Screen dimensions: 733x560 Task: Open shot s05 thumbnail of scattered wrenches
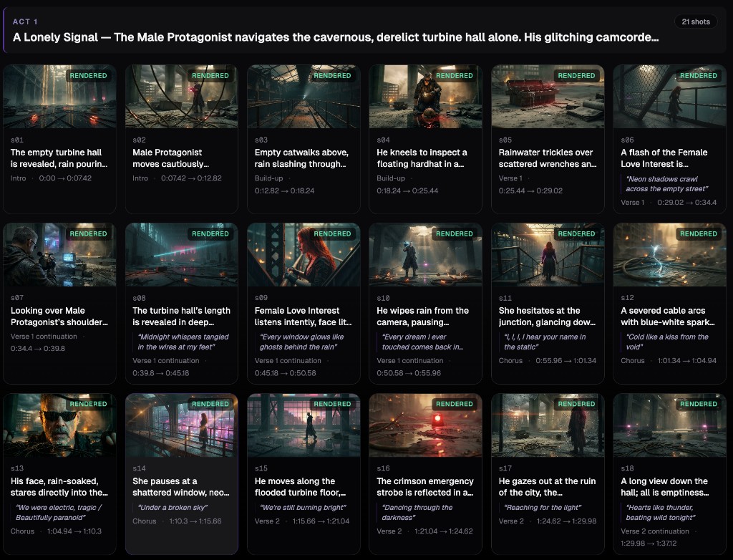point(548,97)
